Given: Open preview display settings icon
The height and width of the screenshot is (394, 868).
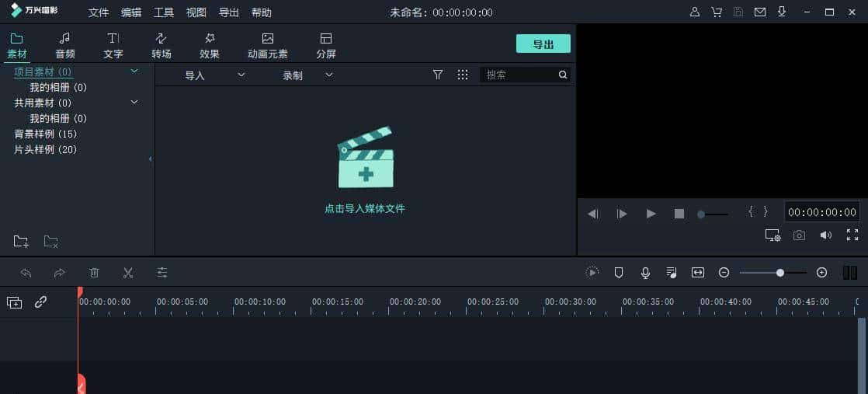Looking at the screenshot, I should click(773, 235).
